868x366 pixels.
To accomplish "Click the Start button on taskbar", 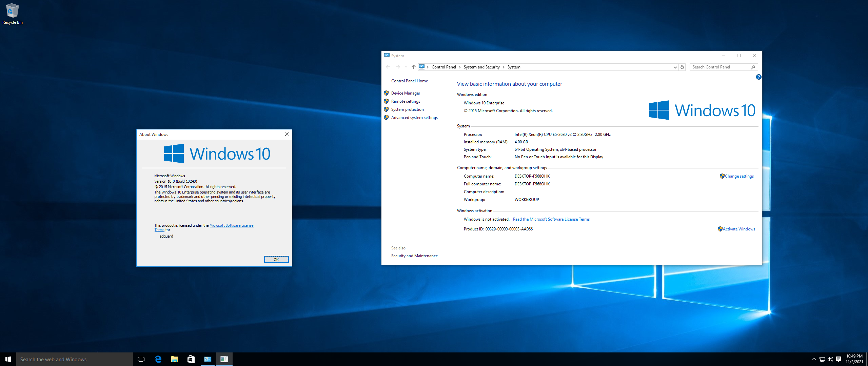I will [x=8, y=359].
